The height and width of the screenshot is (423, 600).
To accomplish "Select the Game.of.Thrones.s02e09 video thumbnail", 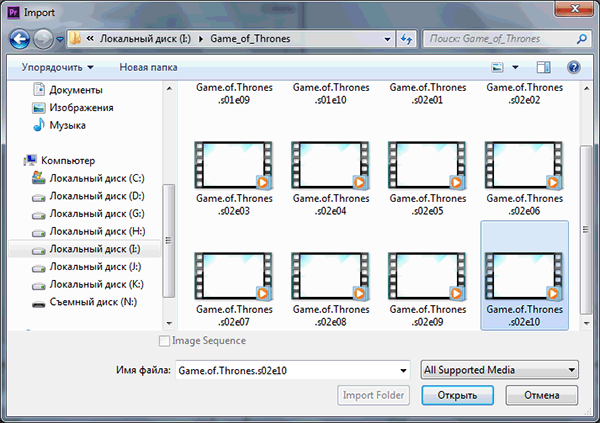I will pos(427,276).
